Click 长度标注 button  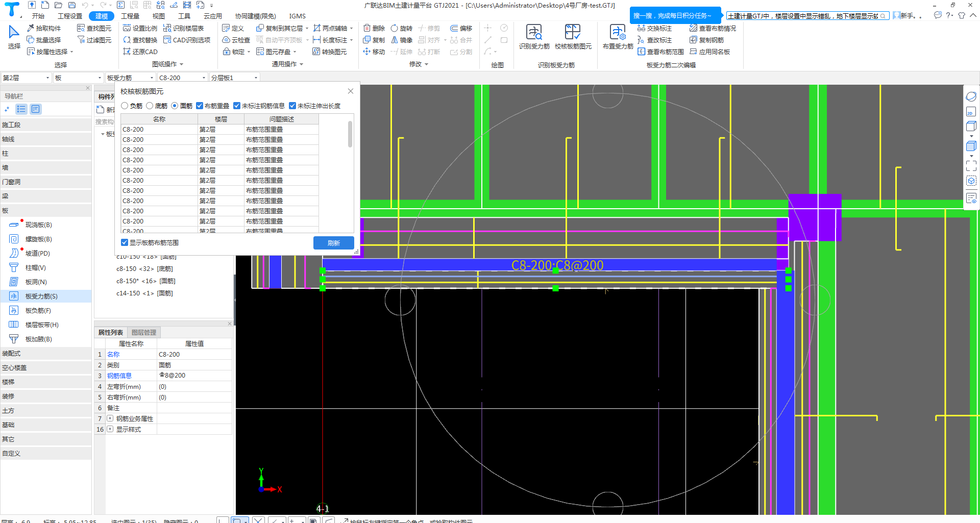point(333,40)
